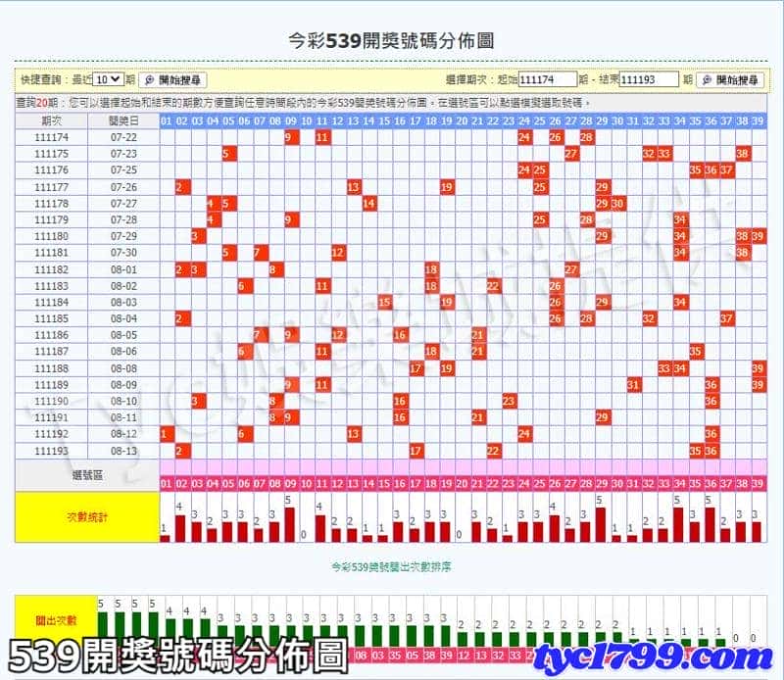Click red cell 23 in row 111190

click(509, 401)
